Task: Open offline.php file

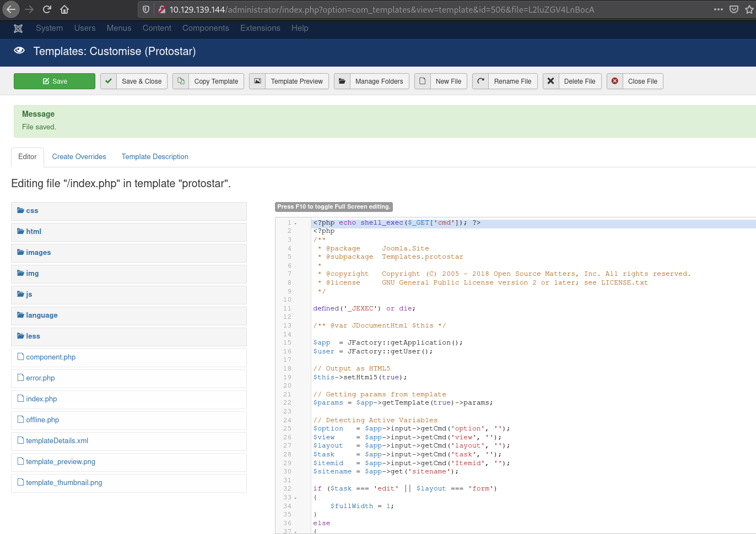Action: click(x=129, y=420)
